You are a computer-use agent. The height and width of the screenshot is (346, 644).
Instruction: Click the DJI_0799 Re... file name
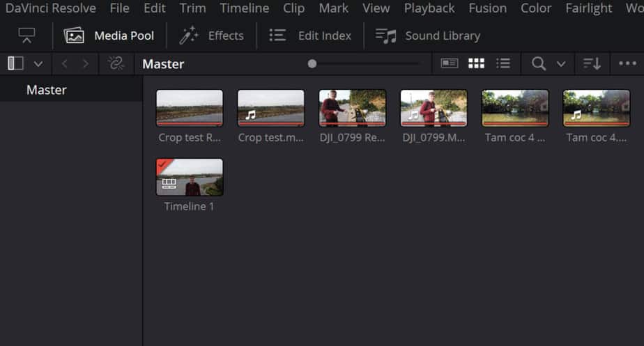353,138
